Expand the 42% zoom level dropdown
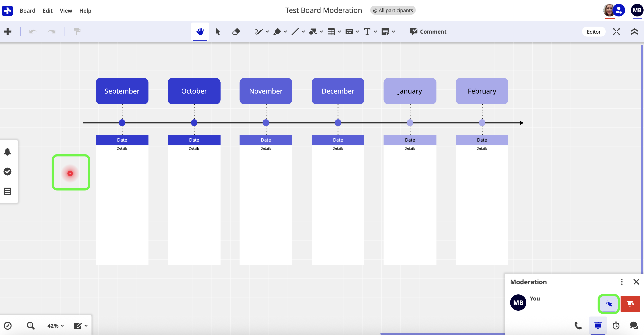The height and width of the screenshot is (335, 644). click(55, 326)
